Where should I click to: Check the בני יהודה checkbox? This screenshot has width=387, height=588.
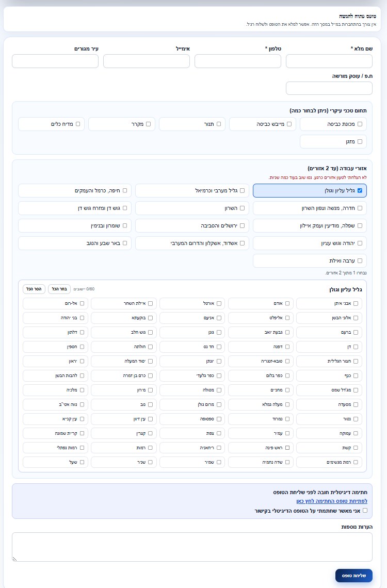pos(82,318)
